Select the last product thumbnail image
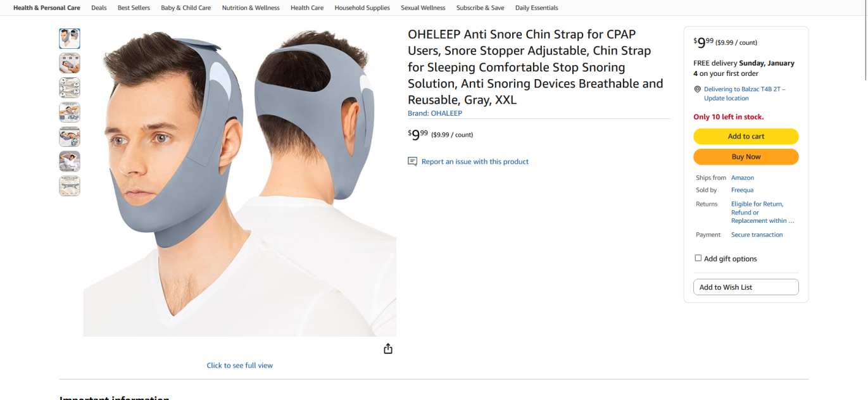 pyautogui.click(x=70, y=186)
